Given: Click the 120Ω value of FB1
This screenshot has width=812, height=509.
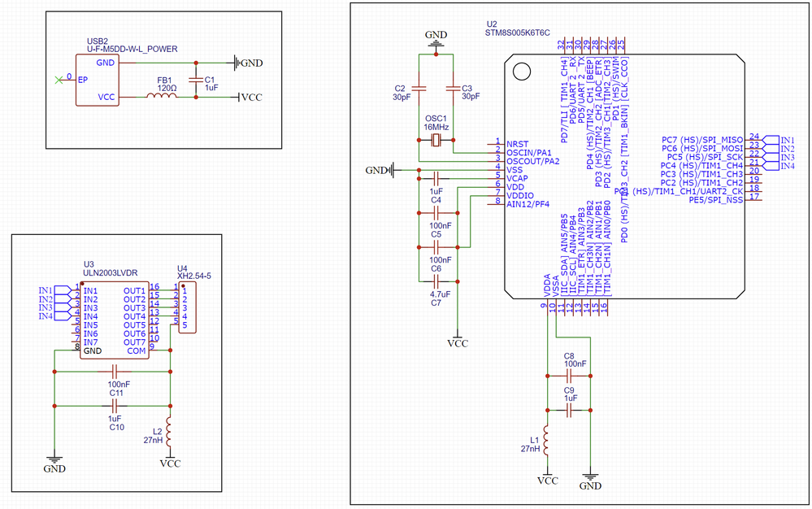Looking at the screenshot, I should click(167, 89).
